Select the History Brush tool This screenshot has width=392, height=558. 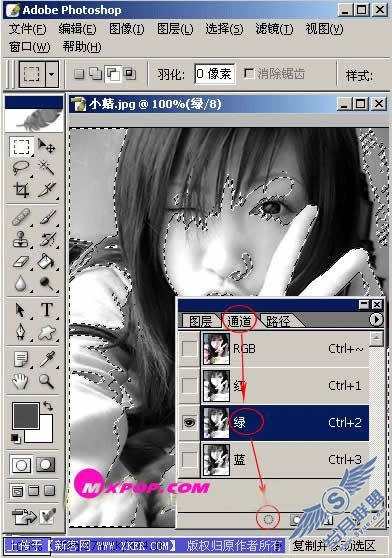coord(47,239)
